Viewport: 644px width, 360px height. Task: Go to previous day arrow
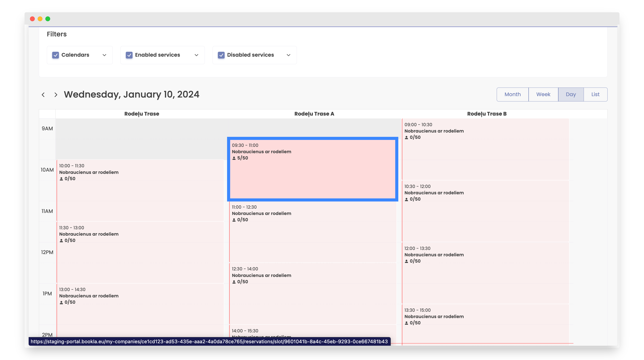click(43, 95)
